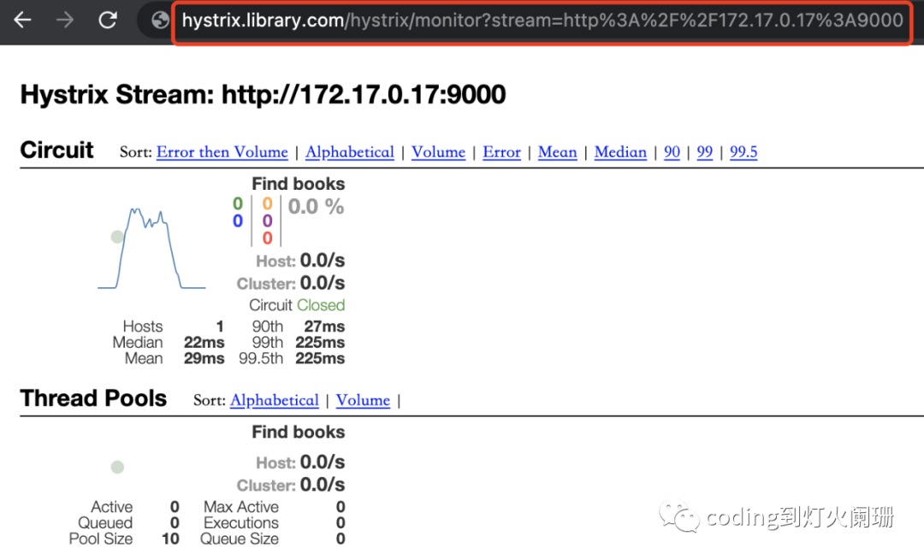Click the thread pool Cluster 0.0/s rate
Screen dimensions: 924x560
pos(323,485)
